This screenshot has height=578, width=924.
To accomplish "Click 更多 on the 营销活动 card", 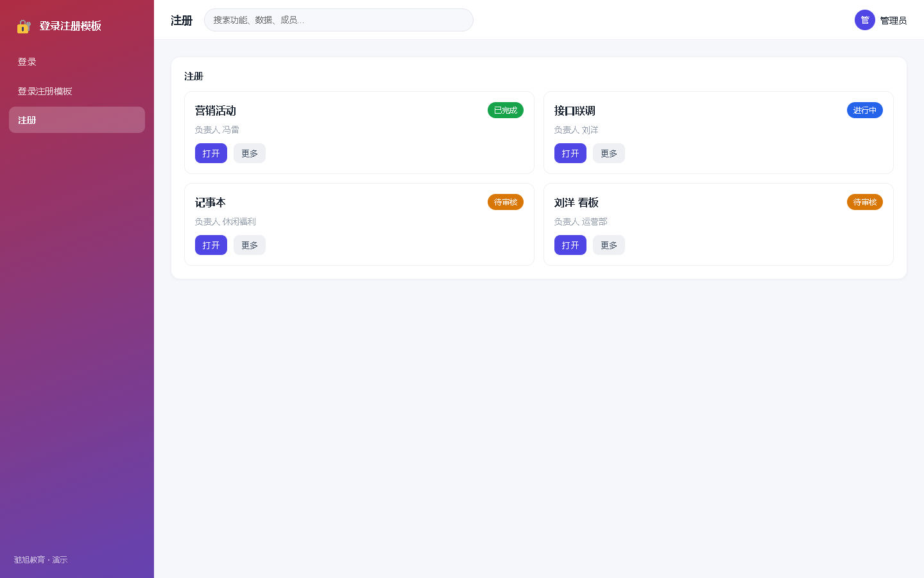I will [x=250, y=153].
